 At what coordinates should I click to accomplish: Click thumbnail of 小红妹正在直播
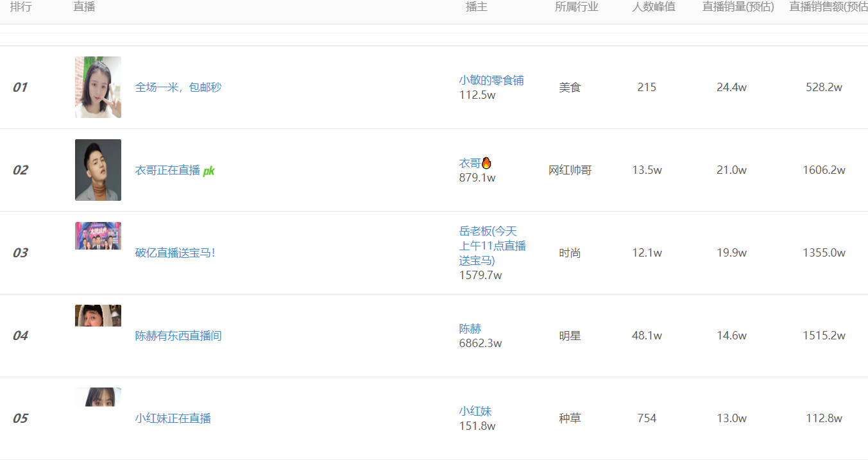click(98, 396)
